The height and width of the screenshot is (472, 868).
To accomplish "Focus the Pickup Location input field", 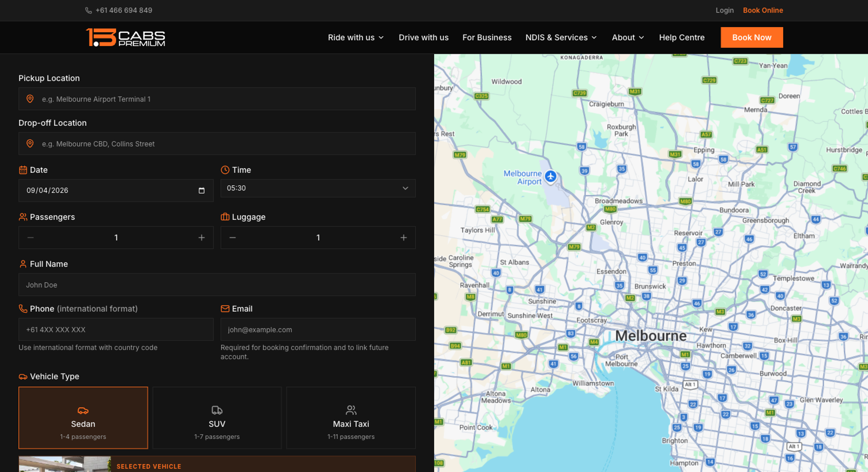I will [217, 99].
